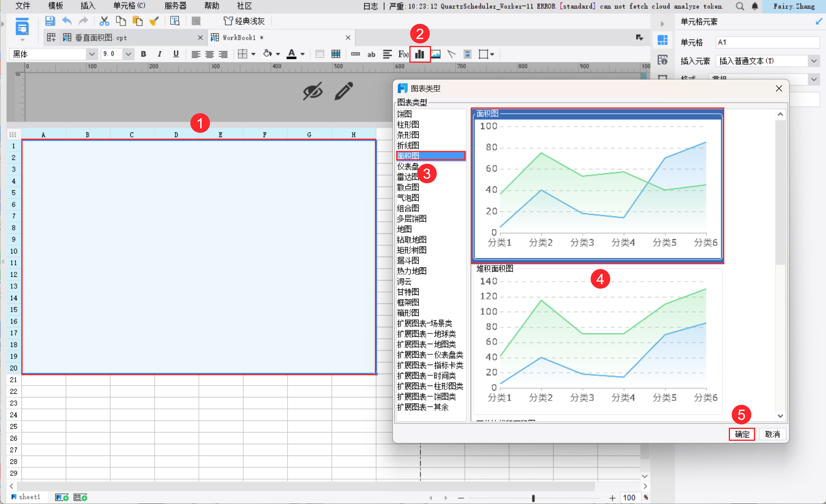Click the insert image icon

click(x=436, y=54)
